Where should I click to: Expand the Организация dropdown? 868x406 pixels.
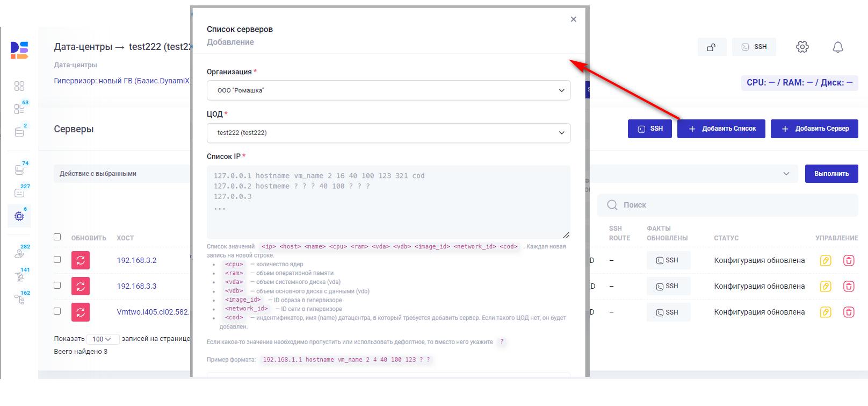pos(388,90)
